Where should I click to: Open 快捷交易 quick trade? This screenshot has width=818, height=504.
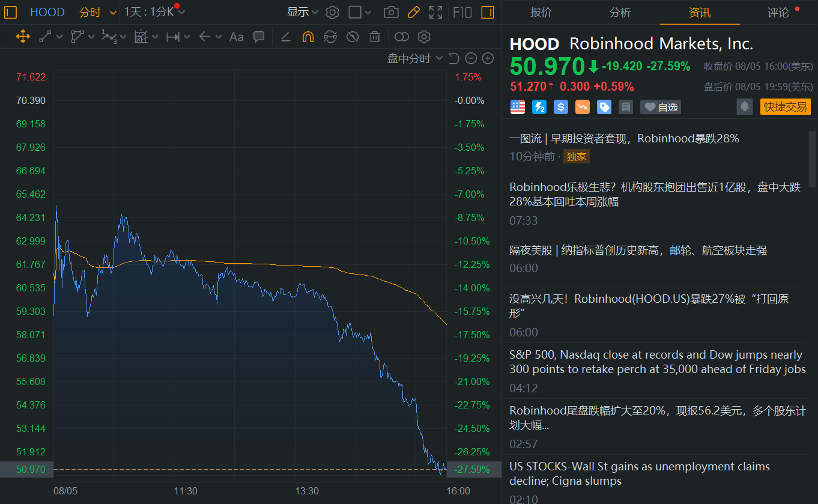point(786,107)
